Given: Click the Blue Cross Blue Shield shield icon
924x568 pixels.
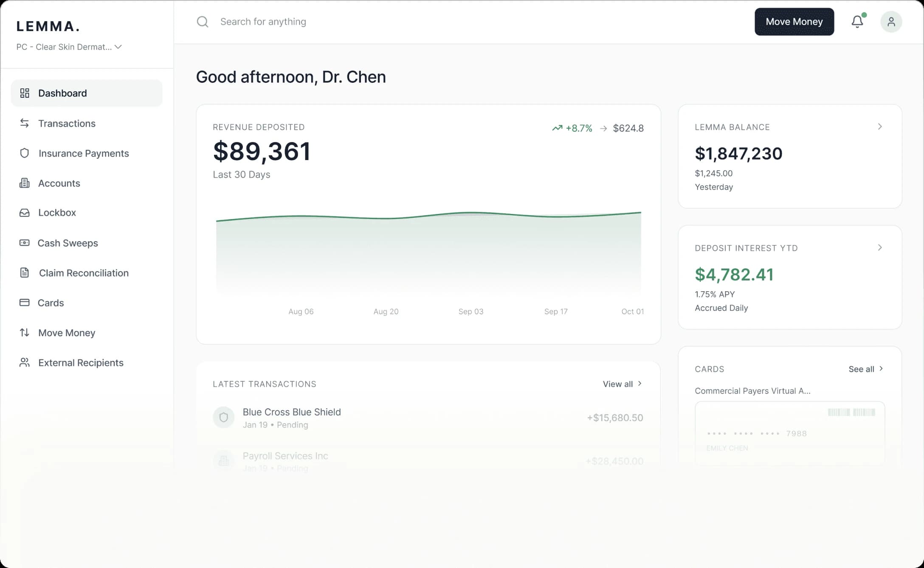Looking at the screenshot, I should pos(224,418).
